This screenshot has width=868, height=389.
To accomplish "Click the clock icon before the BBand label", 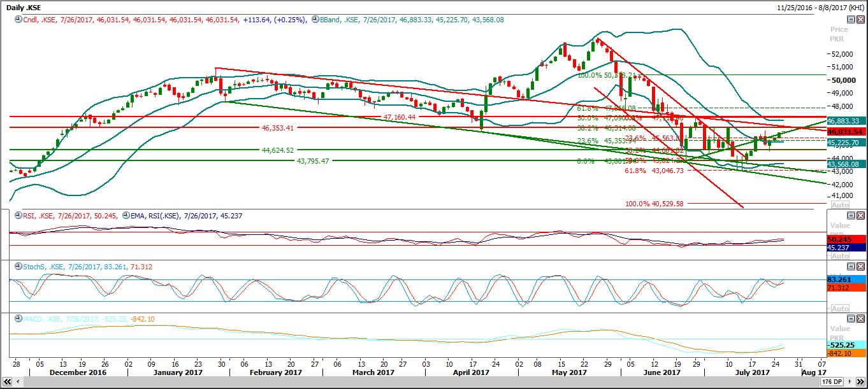I will [315, 20].
